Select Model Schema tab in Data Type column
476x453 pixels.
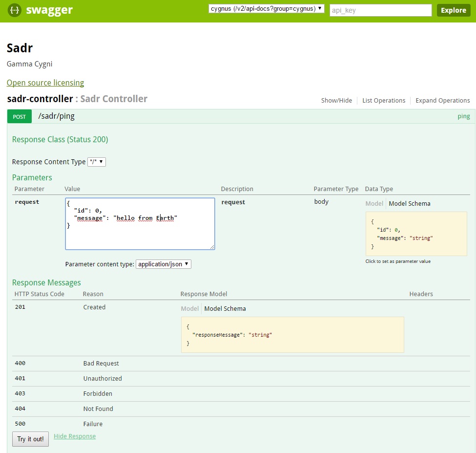[409, 204]
